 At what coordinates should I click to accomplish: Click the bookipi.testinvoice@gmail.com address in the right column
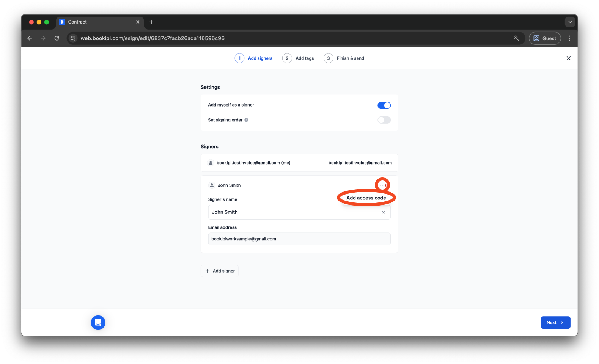point(360,163)
